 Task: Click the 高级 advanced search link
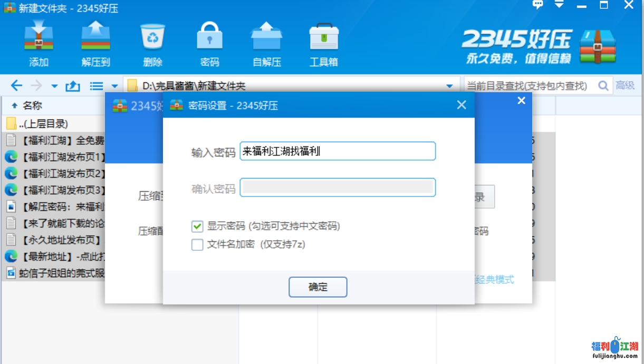pos(625,85)
